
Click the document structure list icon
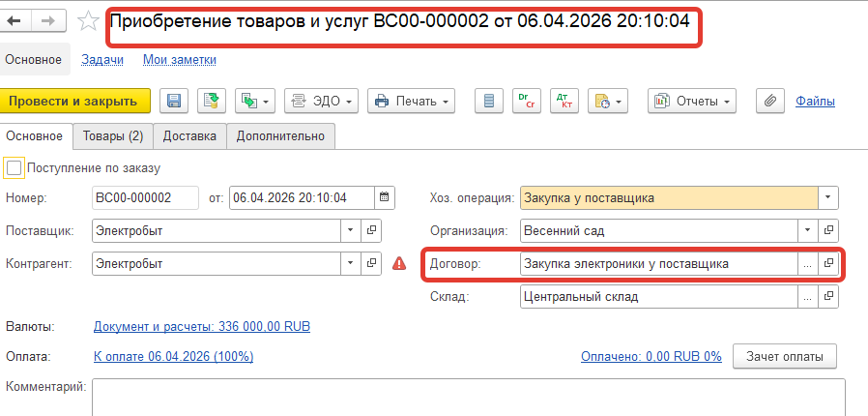click(x=489, y=101)
